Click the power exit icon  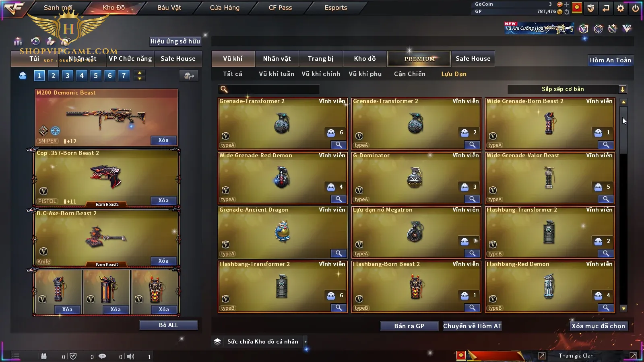636,8
